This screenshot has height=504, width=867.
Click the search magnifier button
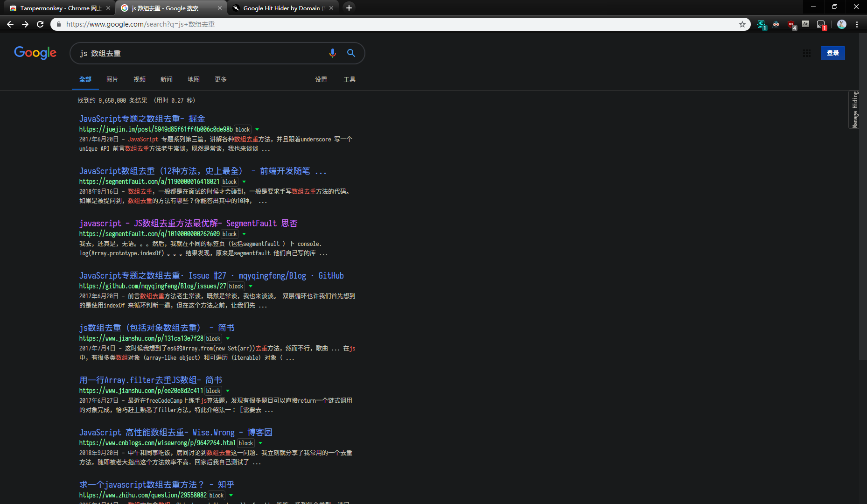[x=351, y=53]
